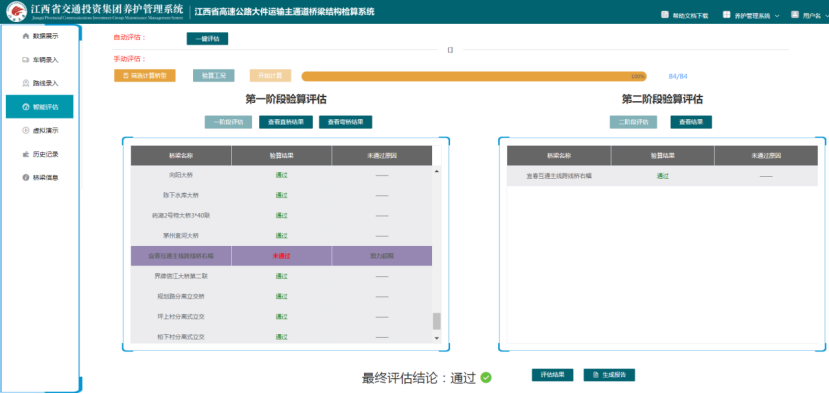The height and width of the screenshot is (394, 829).
Task: Click the chart icon for 历史记录
Action: point(25,154)
